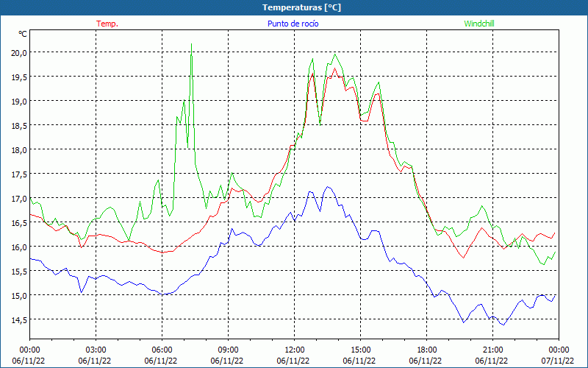Click the "°C" unit label on the y-axis
Image resolution: width=588 pixels, height=368 pixels.
pos(23,34)
